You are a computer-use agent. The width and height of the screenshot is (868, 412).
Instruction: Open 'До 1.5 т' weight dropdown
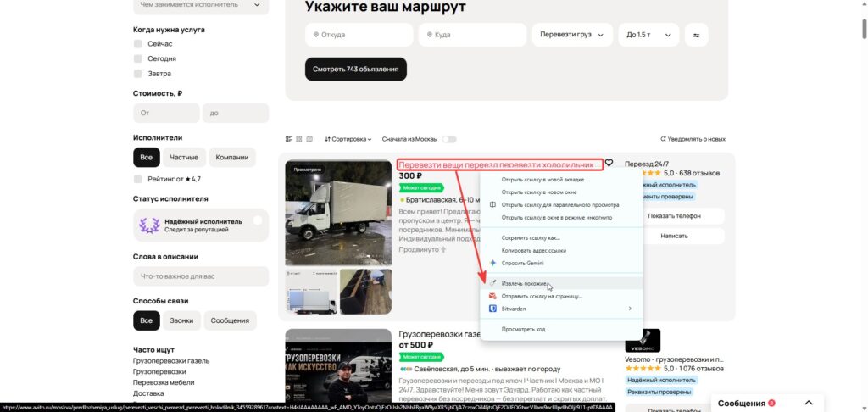pos(648,35)
